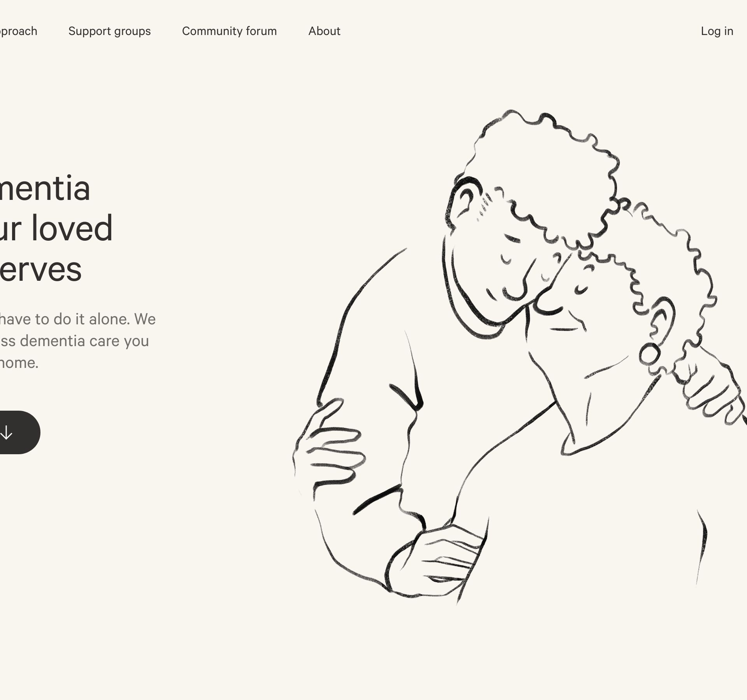Click the headline word ending "erves"

[x=41, y=269]
